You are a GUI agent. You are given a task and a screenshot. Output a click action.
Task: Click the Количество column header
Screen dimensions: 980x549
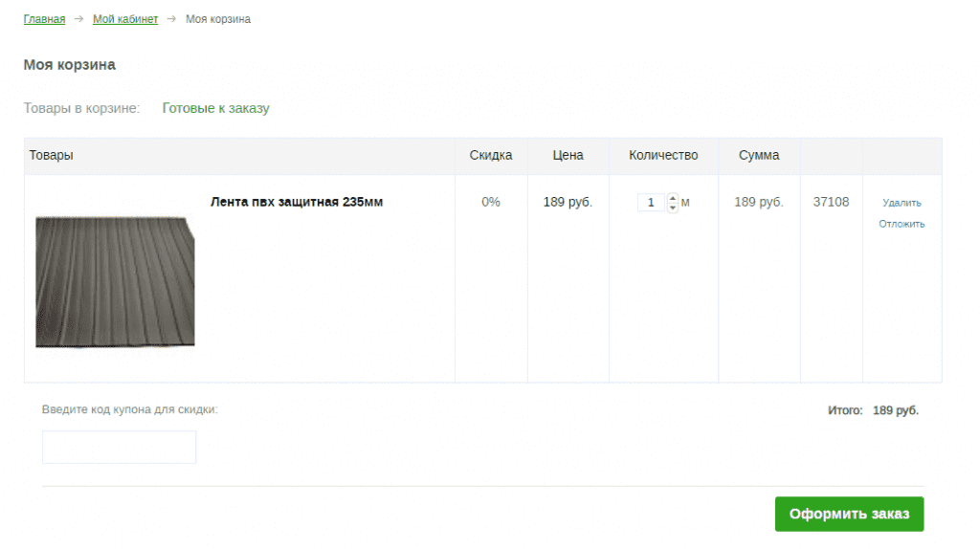[663, 155]
